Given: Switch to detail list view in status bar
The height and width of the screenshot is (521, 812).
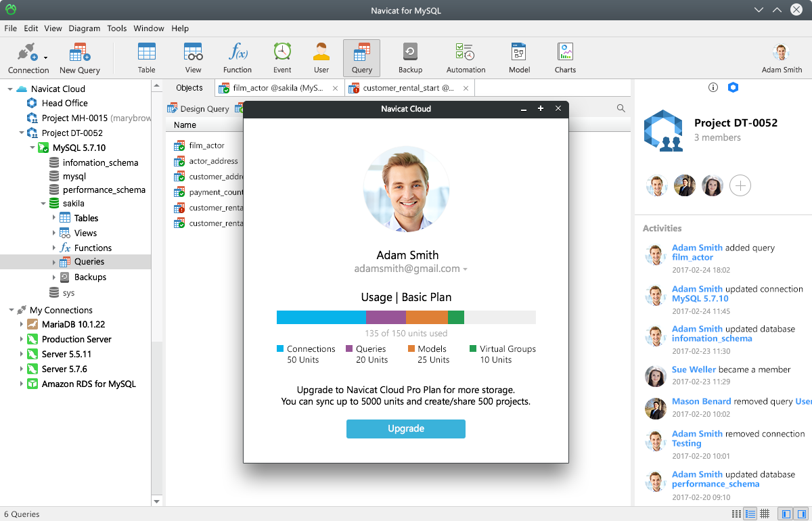Looking at the screenshot, I should click(x=750, y=514).
